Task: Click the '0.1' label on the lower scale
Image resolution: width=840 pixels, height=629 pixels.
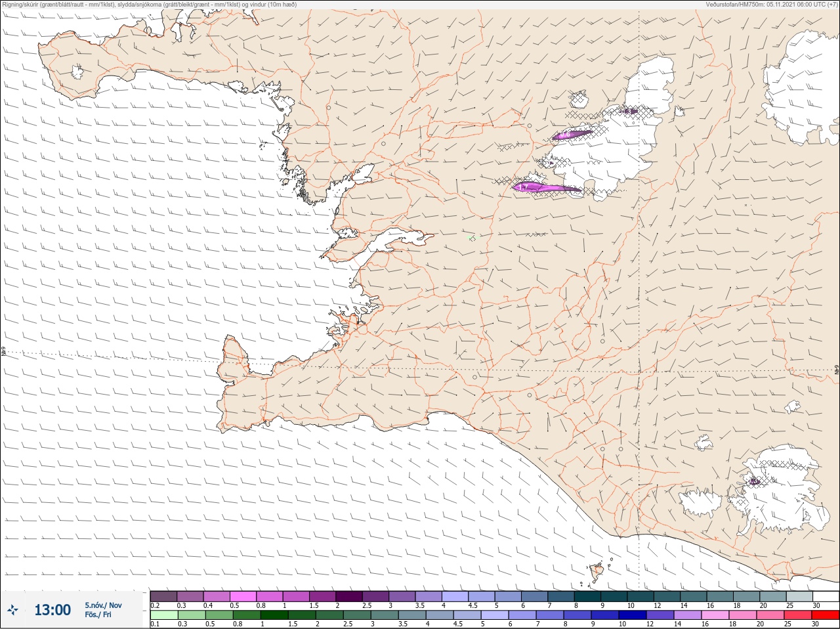Action: tap(155, 624)
